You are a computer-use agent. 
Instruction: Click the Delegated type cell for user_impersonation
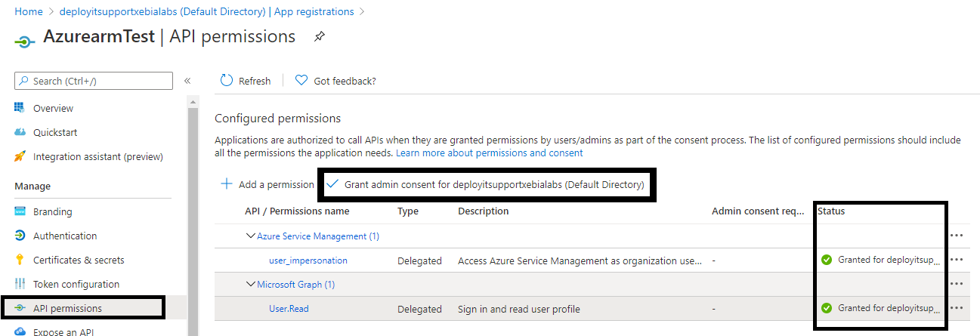click(419, 260)
